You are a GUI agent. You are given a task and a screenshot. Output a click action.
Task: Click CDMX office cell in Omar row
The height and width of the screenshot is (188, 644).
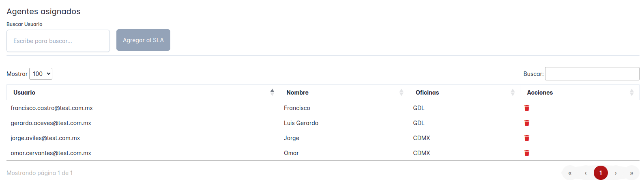tap(421, 153)
